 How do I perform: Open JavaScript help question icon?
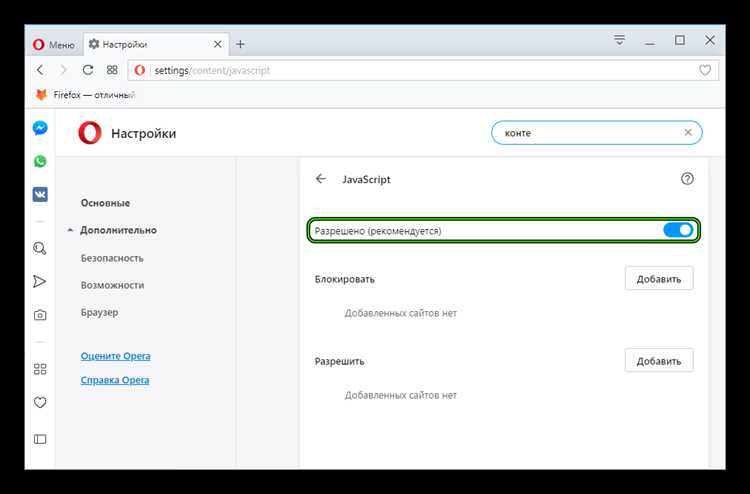pyautogui.click(x=687, y=179)
